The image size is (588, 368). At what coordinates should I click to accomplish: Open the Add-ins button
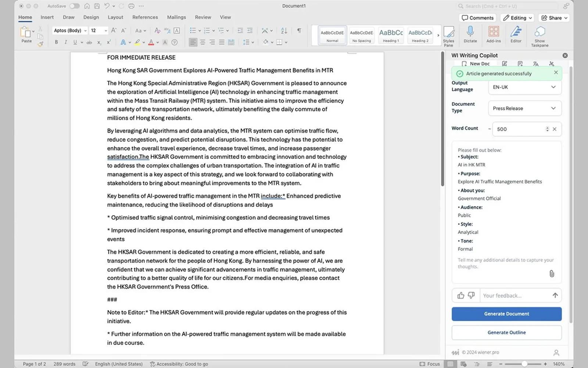[x=494, y=35]
